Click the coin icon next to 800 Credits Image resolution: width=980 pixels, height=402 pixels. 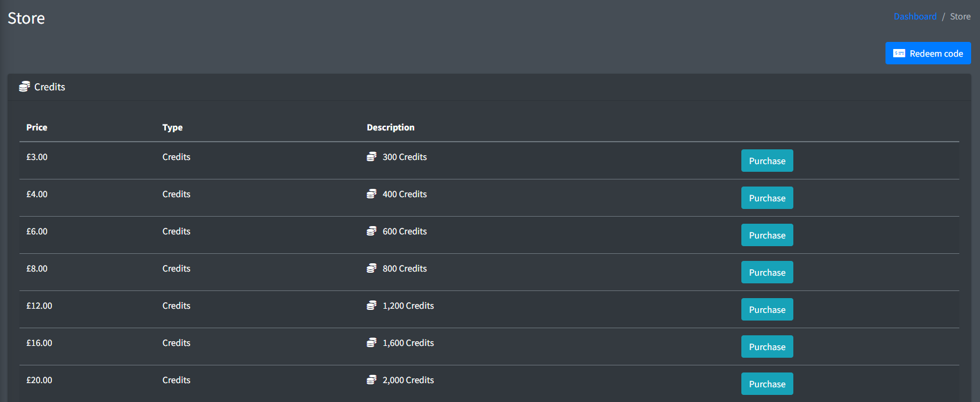pos(372,269)
